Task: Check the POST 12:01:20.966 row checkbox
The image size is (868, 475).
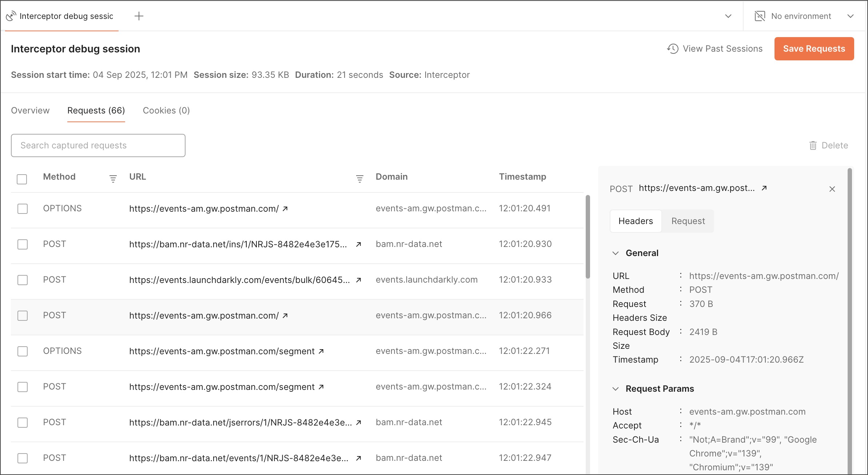Action: click(x=23, y=316)
